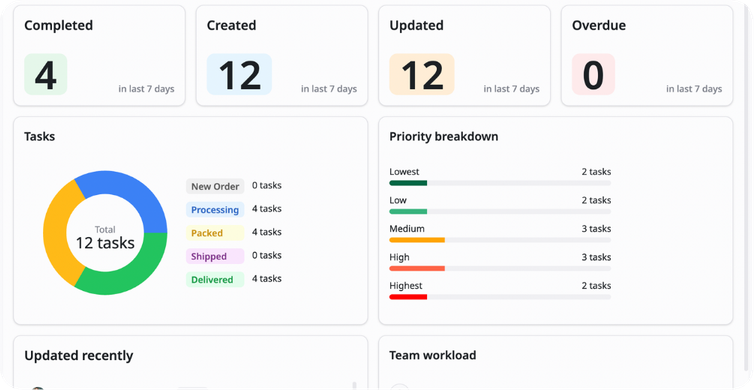Click the Highest priority label
This screenshot has height=390, width=755.
tap(405, 286)
